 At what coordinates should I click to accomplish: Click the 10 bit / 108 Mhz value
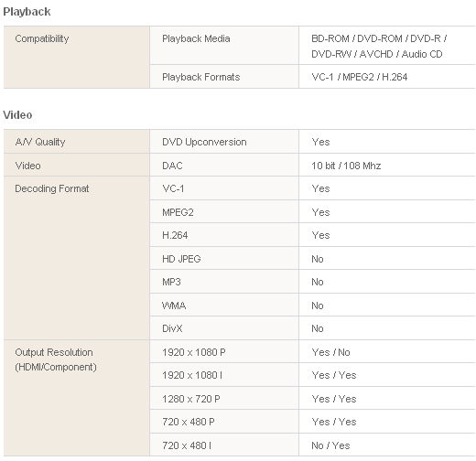[346, 166]
